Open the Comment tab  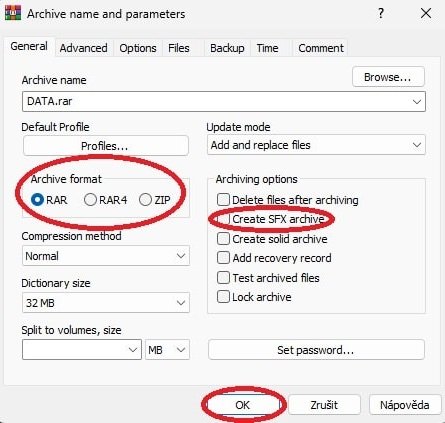click(x=321, y=48)
